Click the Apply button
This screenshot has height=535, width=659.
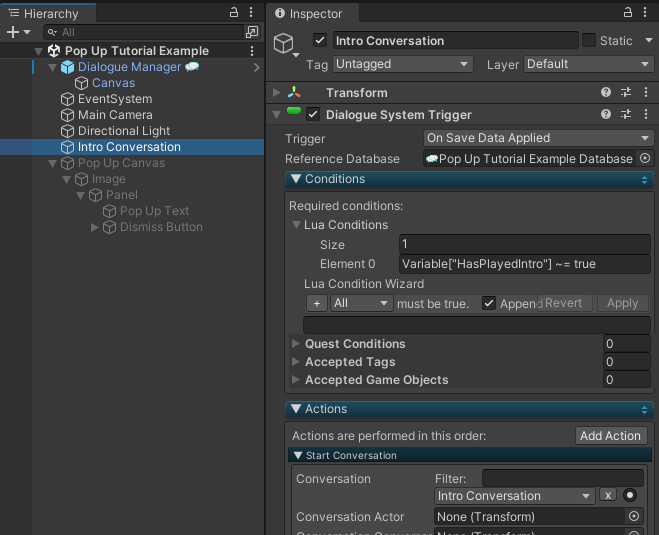(622, 303)
